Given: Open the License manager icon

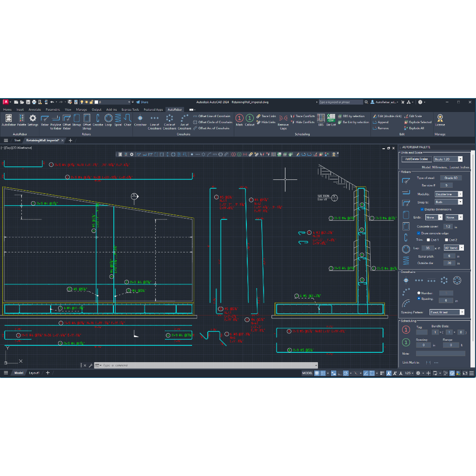Looking at the screenshot, I should coord(440,120).
